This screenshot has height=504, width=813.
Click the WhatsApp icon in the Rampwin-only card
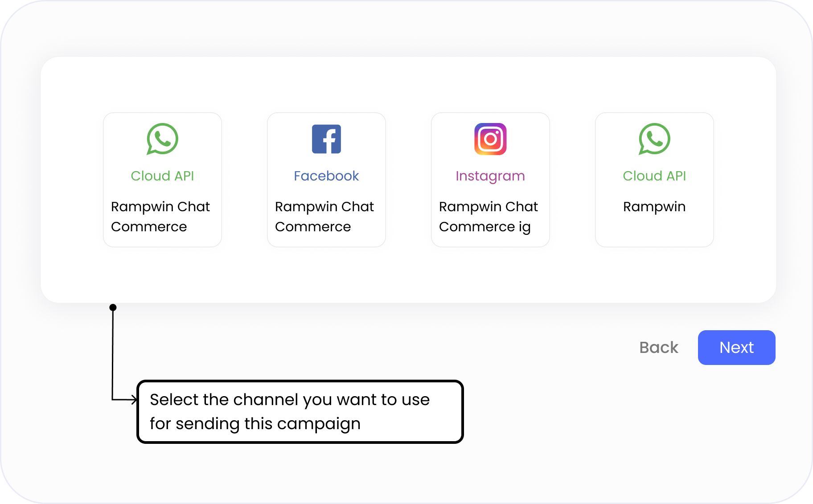coord(654,139)
